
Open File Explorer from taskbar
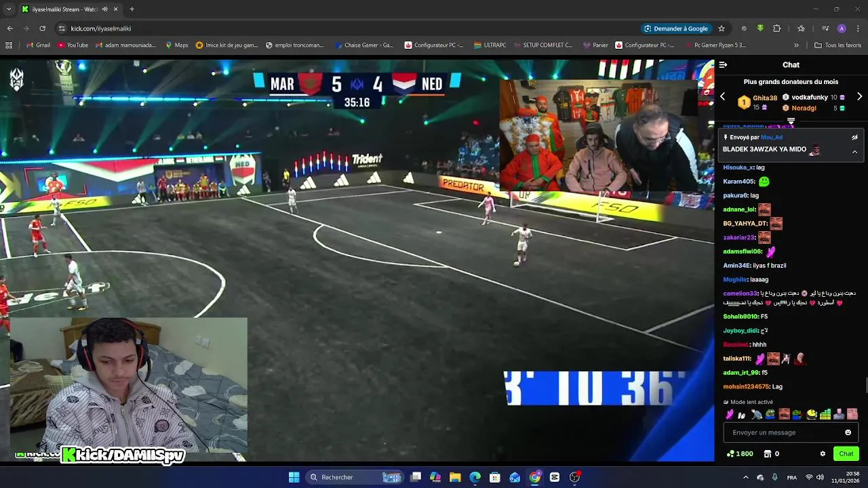pyautogui.click(x=455, y=477)
